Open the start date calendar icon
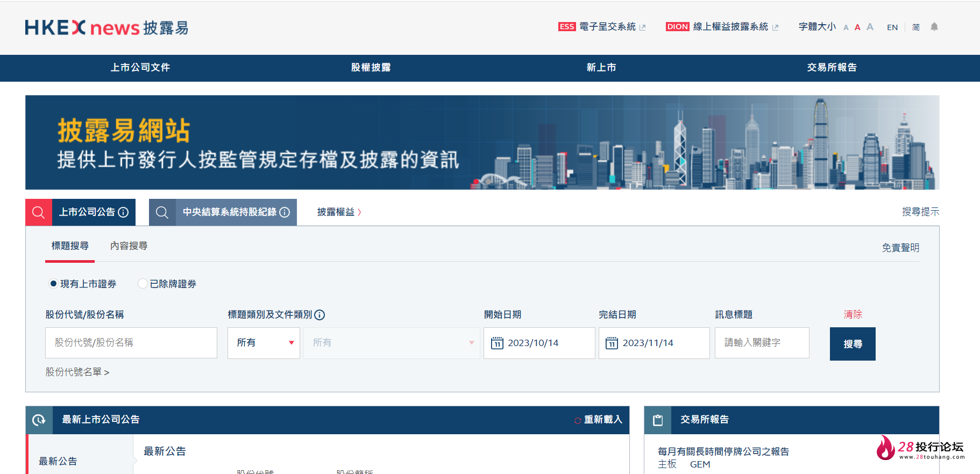 (497, 343)
